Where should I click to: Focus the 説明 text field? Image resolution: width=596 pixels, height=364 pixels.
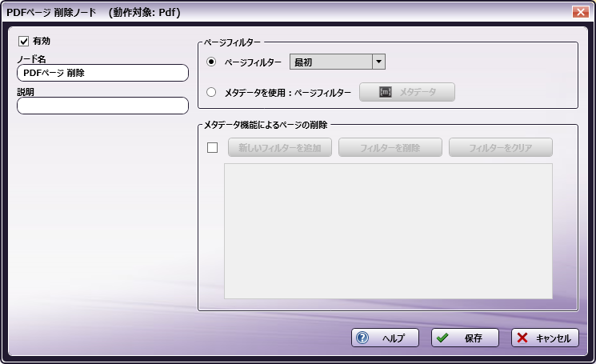pyautogui.click(x=102, y=106)
